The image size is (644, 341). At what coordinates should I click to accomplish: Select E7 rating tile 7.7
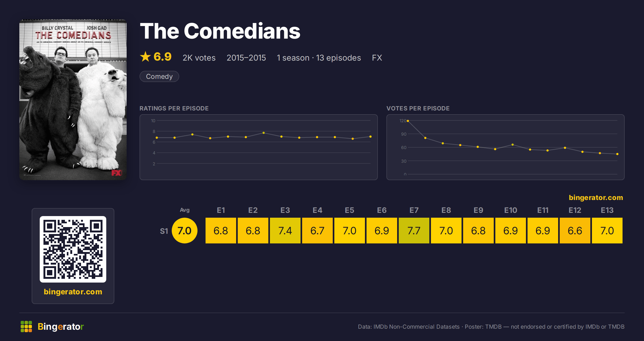click(x=414, y=231)
